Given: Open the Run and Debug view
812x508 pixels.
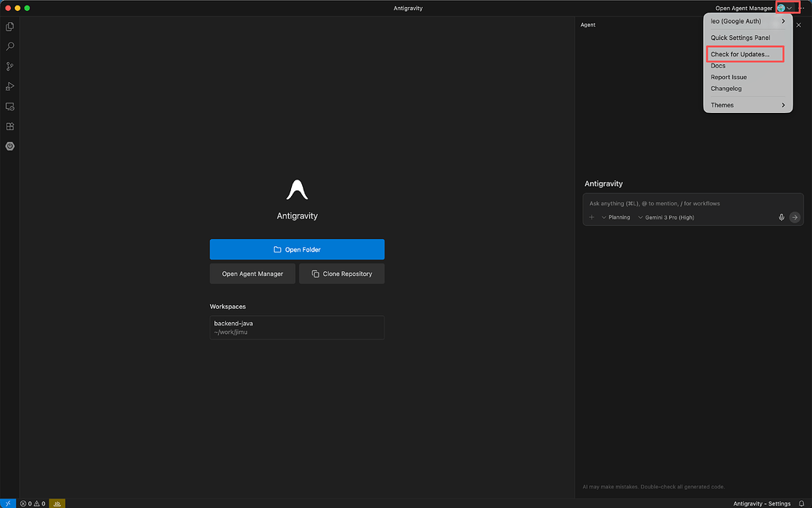Looking at the screenshot, I should pyautogui.click(x=10, y=86).
